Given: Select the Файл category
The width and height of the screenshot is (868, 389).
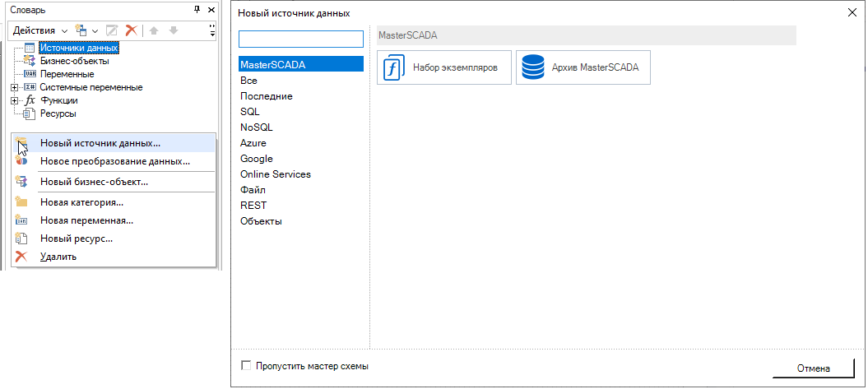Looking at the screenshot, I should (x=301, y=189).
